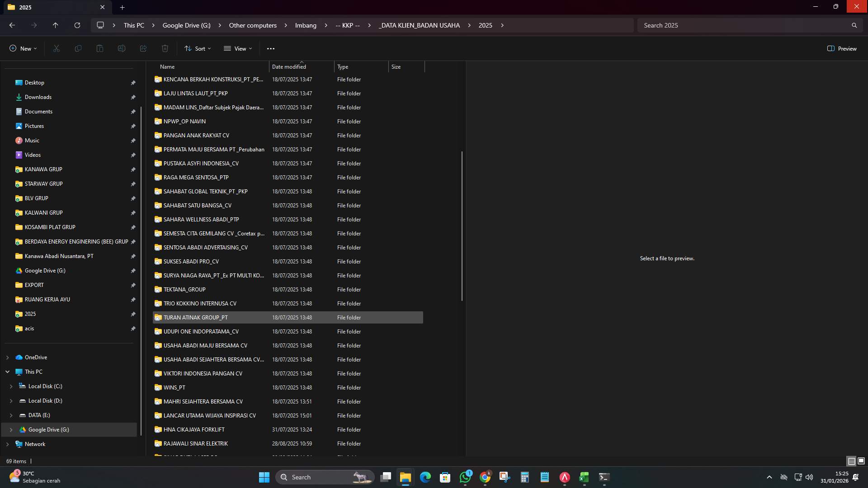This screenshot has width=868, height=488.
Task: Open the See more options menu
Action: 271,48
